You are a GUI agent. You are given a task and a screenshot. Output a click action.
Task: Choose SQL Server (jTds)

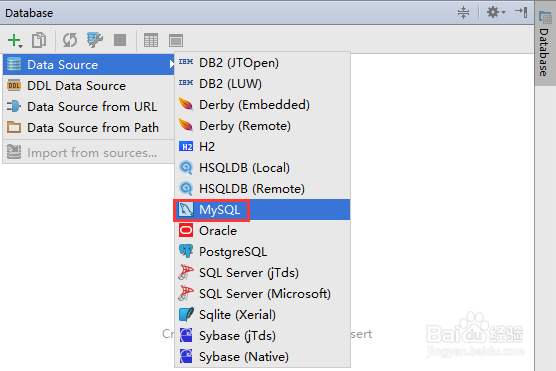(262, 272)
